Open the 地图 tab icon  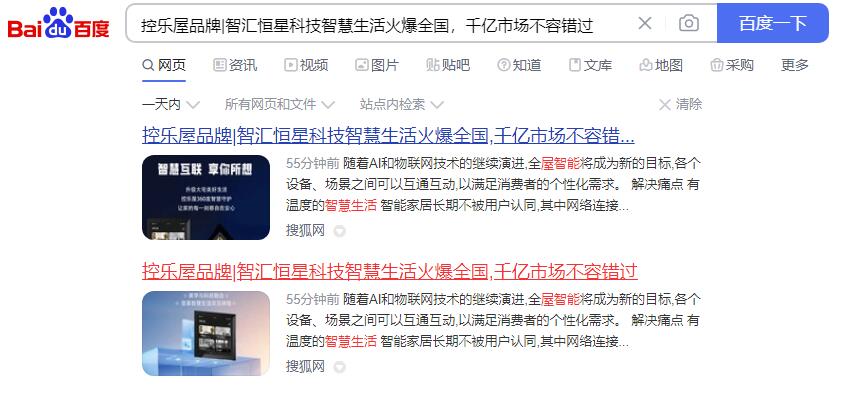[x=646, y=65]
